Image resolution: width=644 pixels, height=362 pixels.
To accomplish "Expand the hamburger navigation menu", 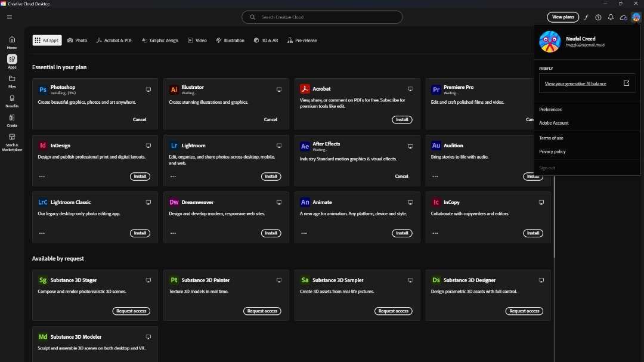I will pyautogui.click(x=10, y=17).
